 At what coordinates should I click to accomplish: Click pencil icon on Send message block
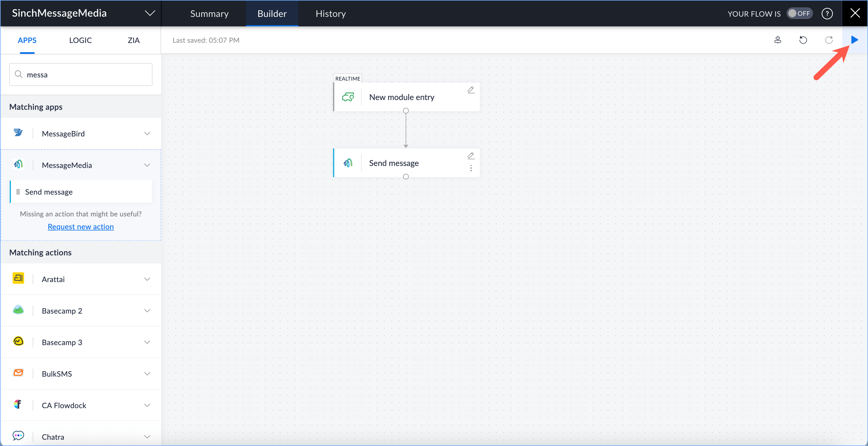pos(471,156)
